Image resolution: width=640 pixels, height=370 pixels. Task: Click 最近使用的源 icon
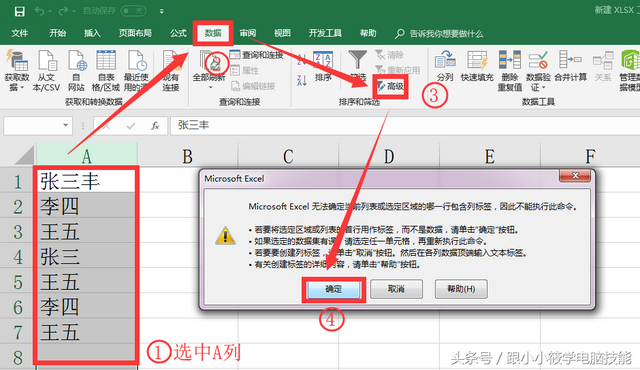[136, 71]
